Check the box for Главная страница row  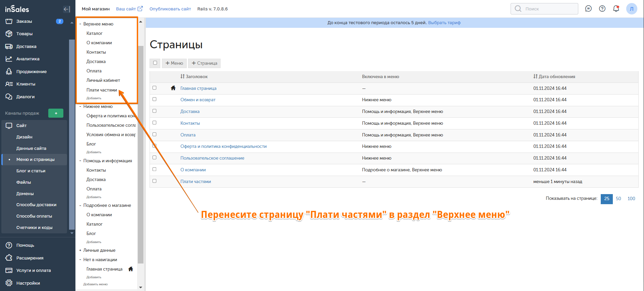pos(155,88)
